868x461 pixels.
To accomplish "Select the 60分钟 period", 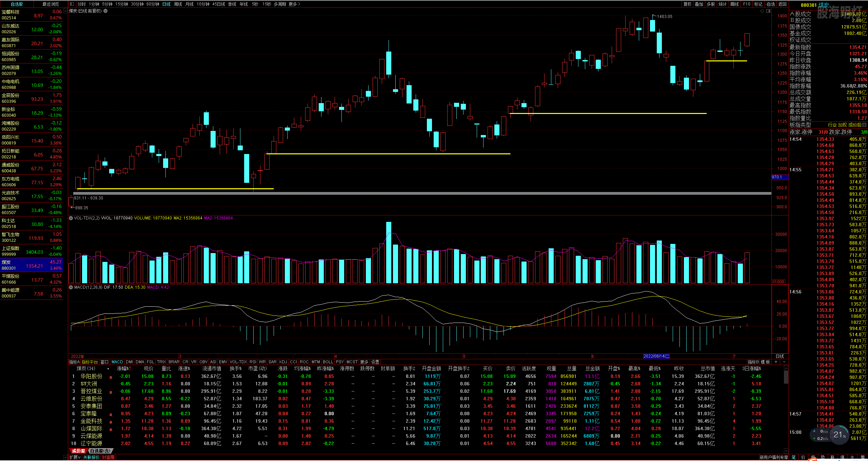I will 153,4.
